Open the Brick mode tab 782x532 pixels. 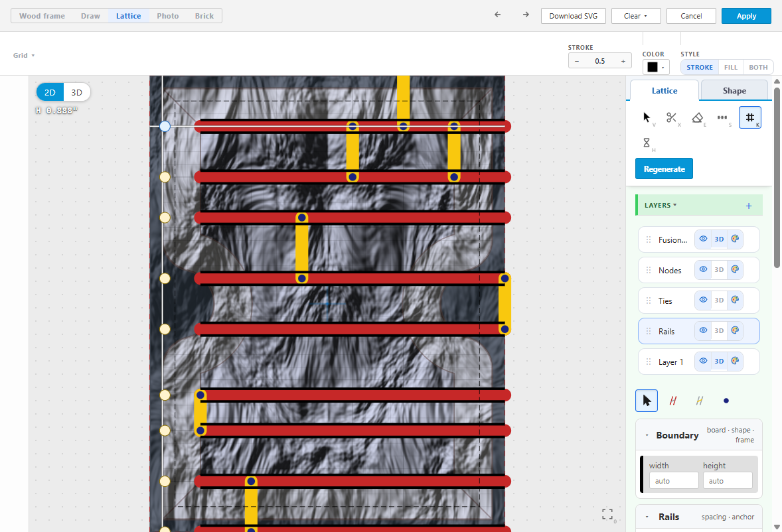coord(204,16)
